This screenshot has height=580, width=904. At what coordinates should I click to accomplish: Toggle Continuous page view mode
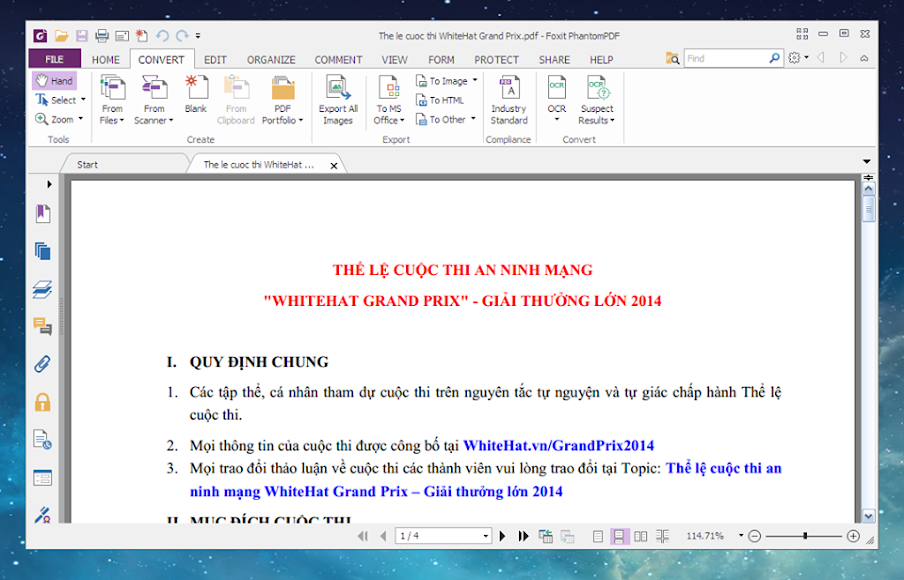(619, 536)
